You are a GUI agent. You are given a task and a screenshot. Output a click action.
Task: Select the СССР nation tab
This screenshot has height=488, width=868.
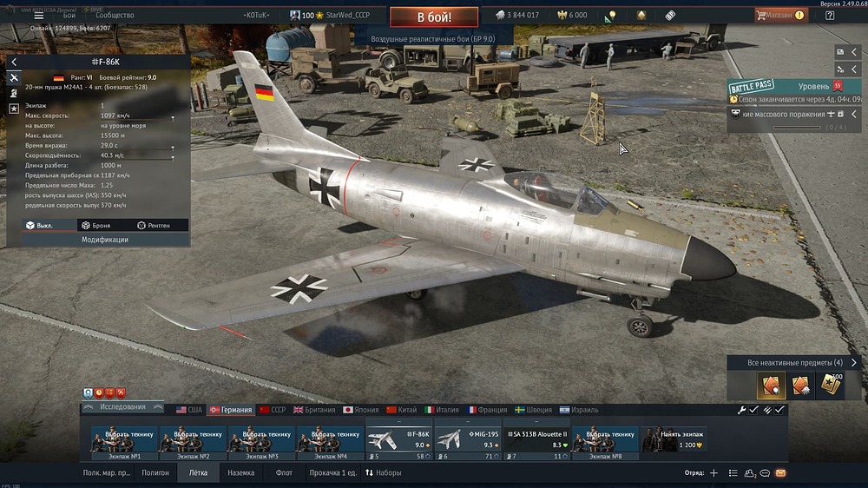[x=273, y=410]
